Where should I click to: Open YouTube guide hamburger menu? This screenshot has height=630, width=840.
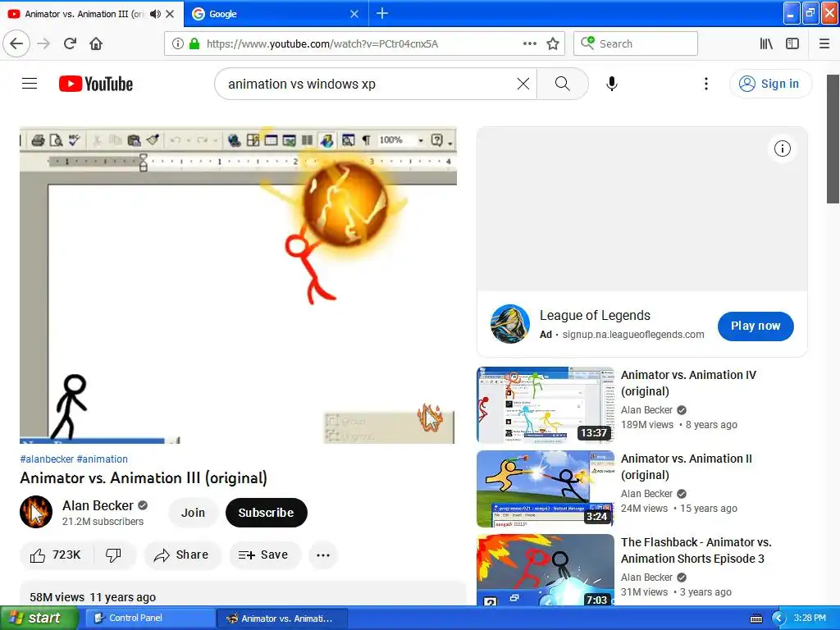tap(30, 84)
